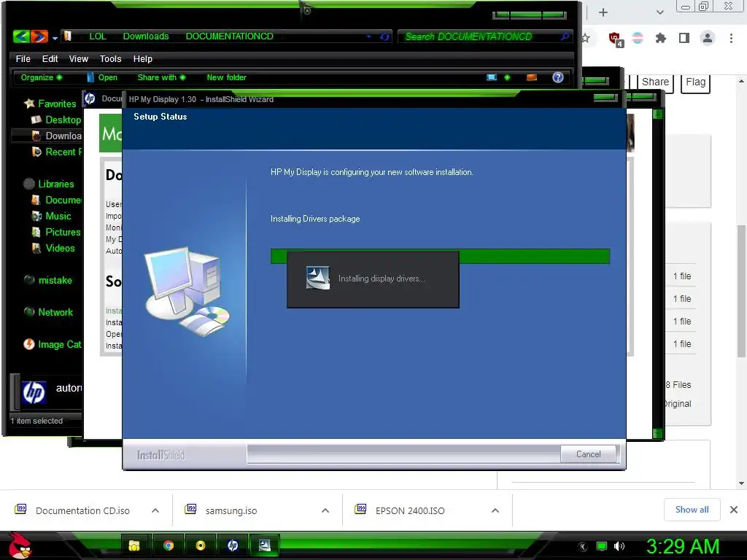This screenshot has width=747, height=560.
Task: Open Documents library in navigation pane
Action: [56, 200]
